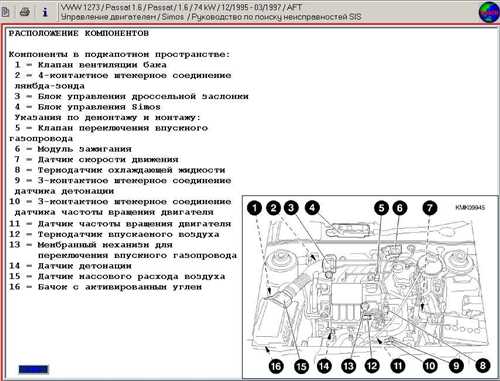This screenshot has width=500, height=381.
Task: Select line 'Компоненты в подкапотном пространстве:'
Action: (x=119, y=54)
